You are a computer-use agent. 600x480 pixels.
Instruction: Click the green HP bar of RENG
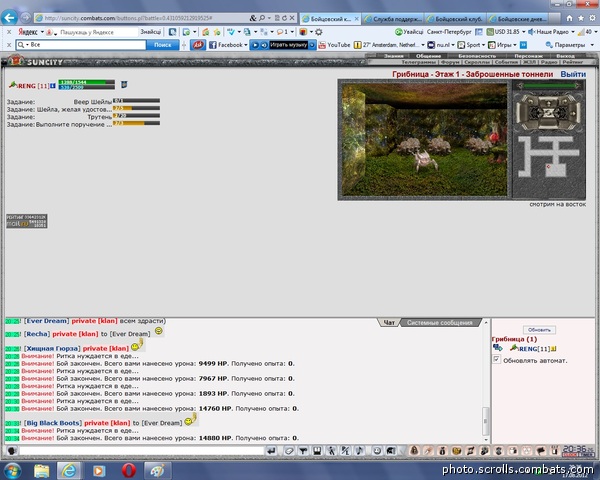[86, 82]
